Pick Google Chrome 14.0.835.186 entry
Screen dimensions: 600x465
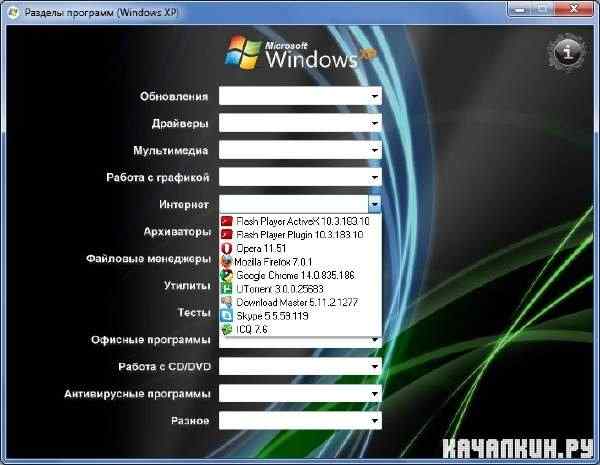pos(300,275)
